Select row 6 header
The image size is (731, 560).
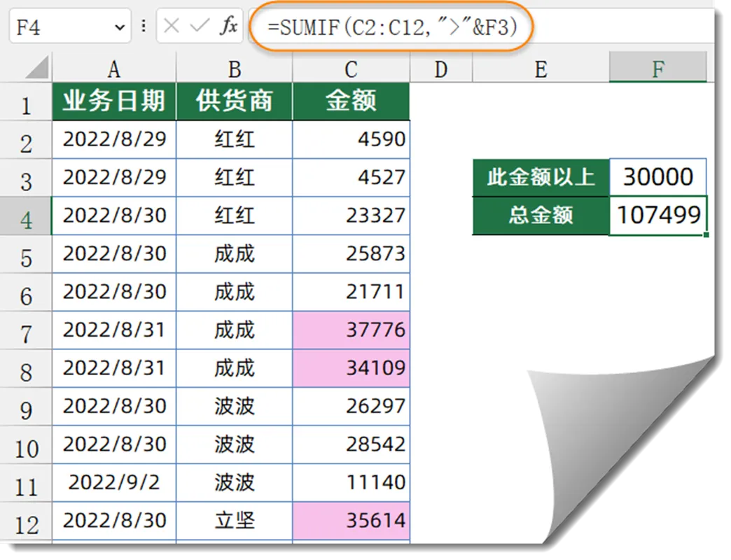[x=26, y=292]
